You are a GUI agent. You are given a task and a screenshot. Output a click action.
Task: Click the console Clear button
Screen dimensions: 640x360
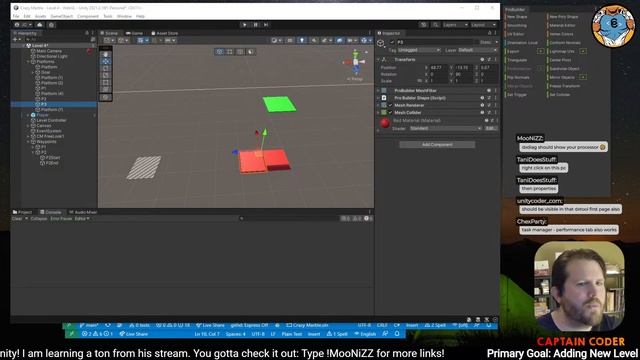(17, 219)
